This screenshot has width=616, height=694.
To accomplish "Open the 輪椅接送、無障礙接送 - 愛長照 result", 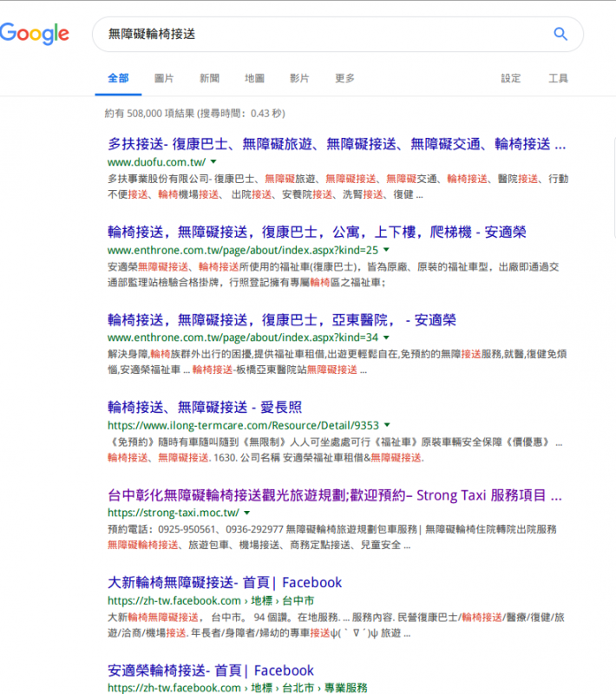I will (205, 407).
